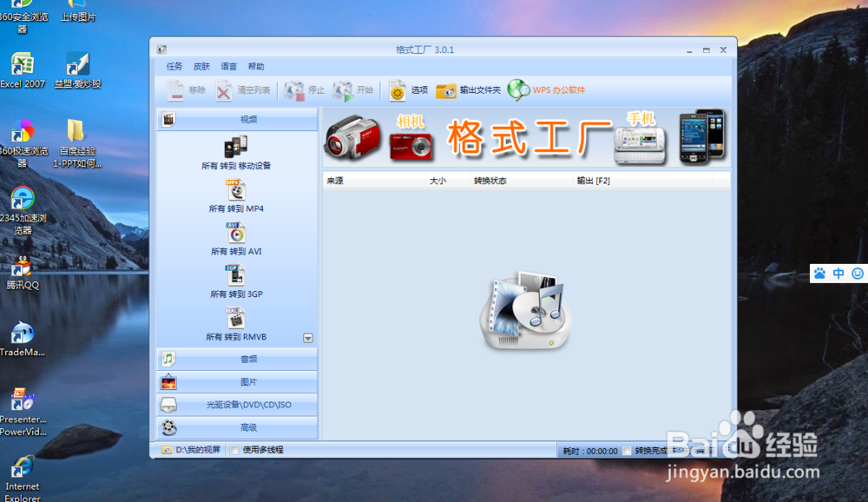Click the smiley emoji input icon
The height and width of the screenshot is (502, 868).
[x=858, y=274]
